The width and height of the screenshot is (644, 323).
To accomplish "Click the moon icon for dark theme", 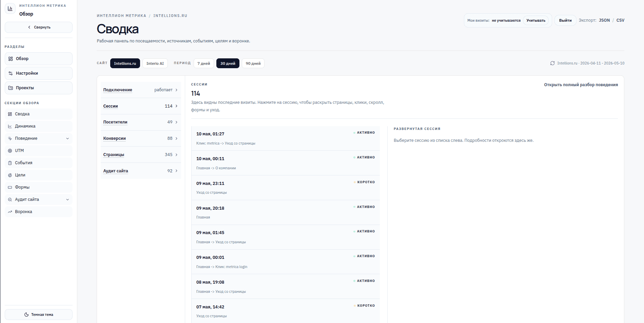I will point(26,315).
